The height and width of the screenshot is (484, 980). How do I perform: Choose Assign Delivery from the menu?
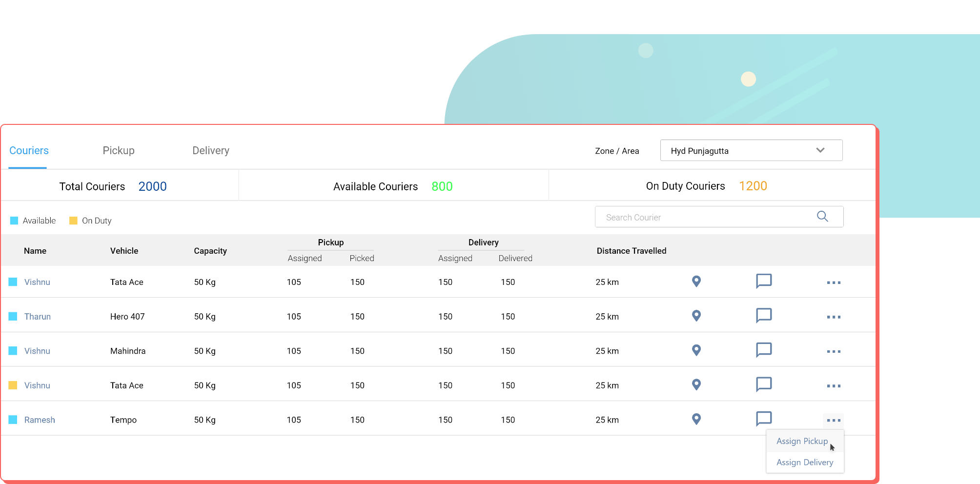pyautogui.click(x=805, y=463)
